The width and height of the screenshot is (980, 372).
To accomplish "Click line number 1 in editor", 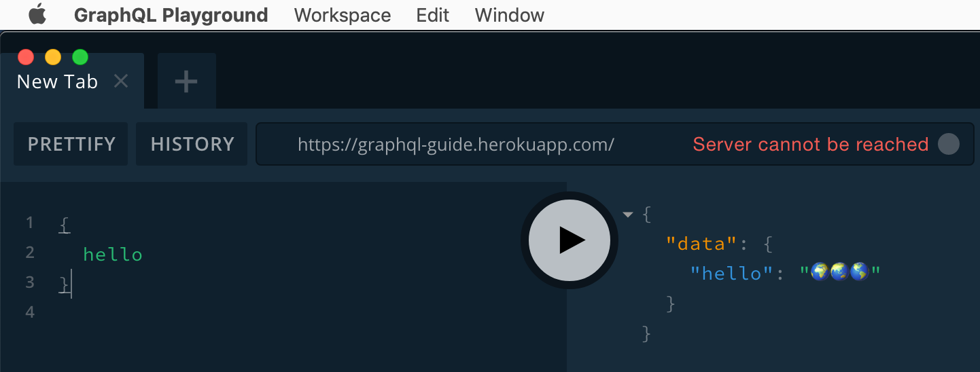I will tap(29, 223).
